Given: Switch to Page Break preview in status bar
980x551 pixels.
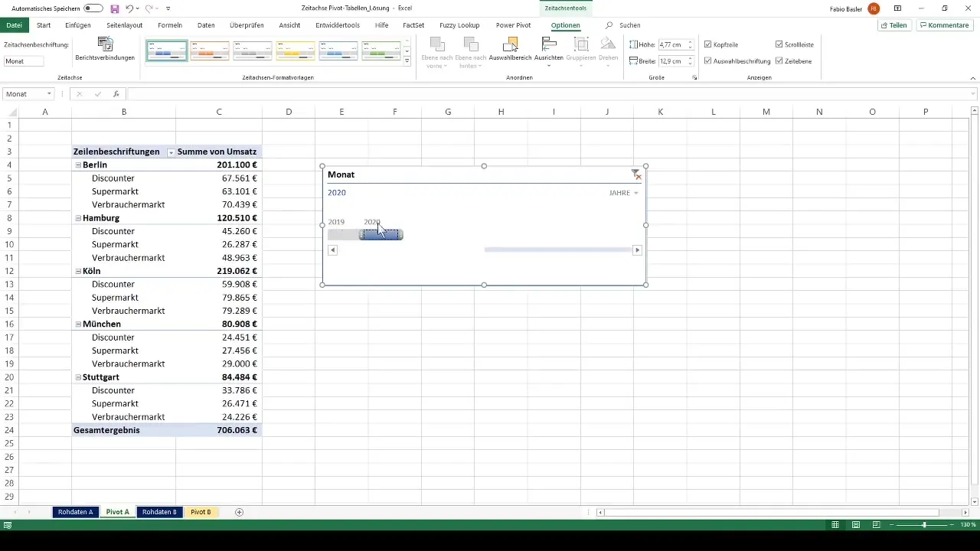Looking at the screenshot, I should coord(877,525).
